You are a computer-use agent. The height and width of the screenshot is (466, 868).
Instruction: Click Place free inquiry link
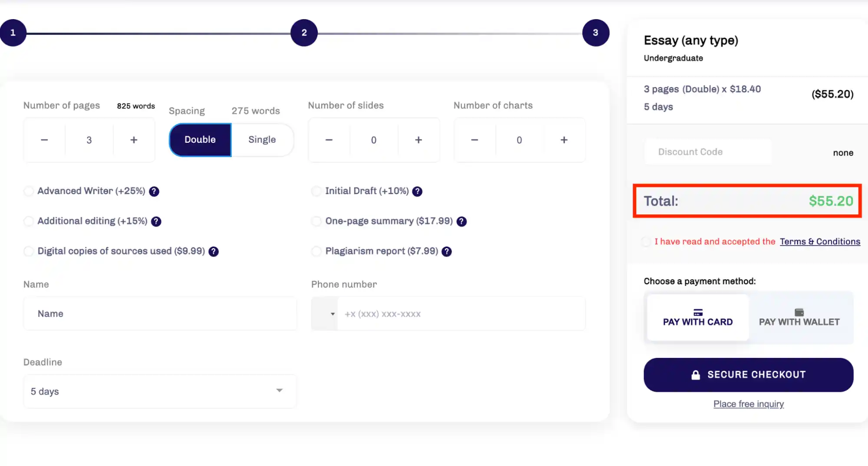click(x=749, y=404)
